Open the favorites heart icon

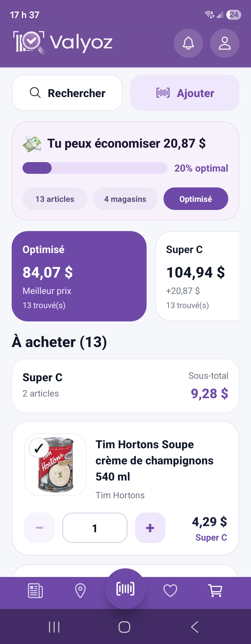tap(170, 591)
